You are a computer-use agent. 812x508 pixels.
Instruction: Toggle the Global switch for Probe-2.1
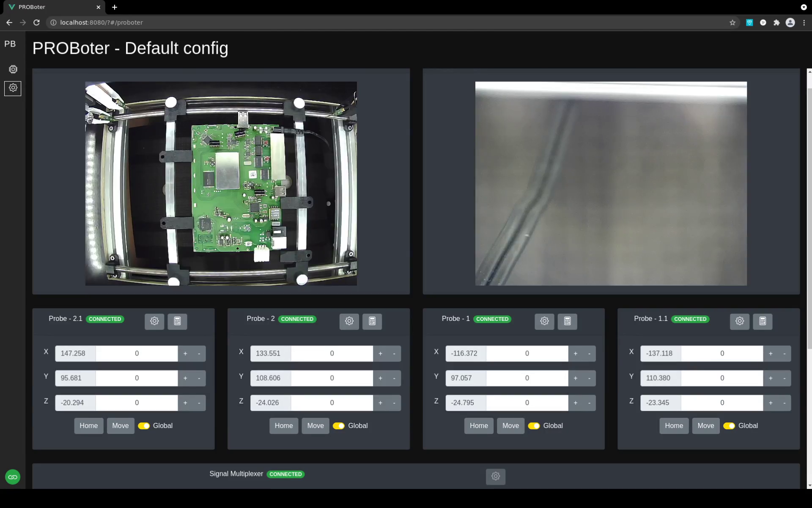144,425
